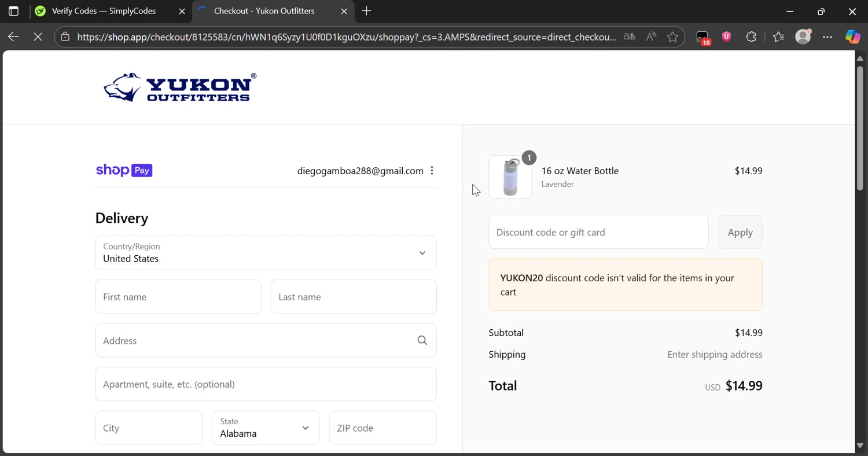Screen dimensions: 868x456
Task: Open the extension with badge 10
Action: tap(703, 38)
